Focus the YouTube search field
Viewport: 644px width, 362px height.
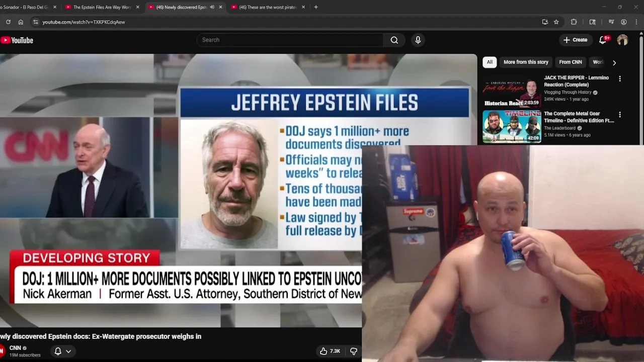tap(290, 40)
